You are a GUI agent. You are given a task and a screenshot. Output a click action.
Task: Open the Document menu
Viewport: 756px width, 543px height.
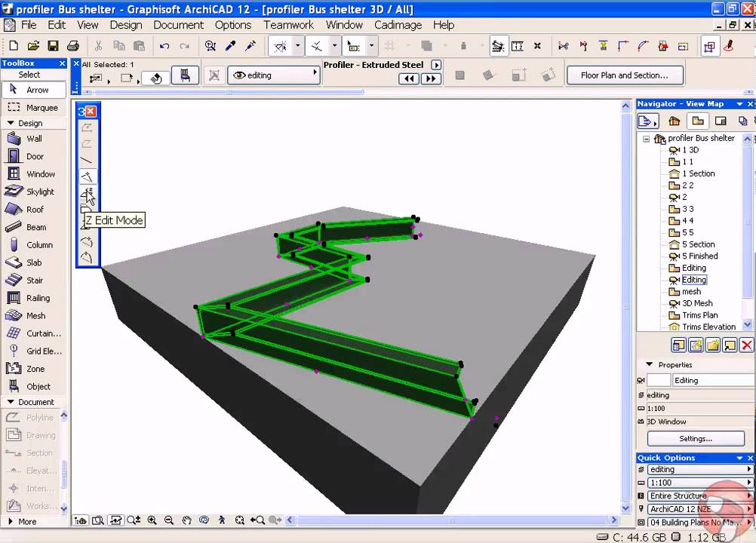pos(178,25)
